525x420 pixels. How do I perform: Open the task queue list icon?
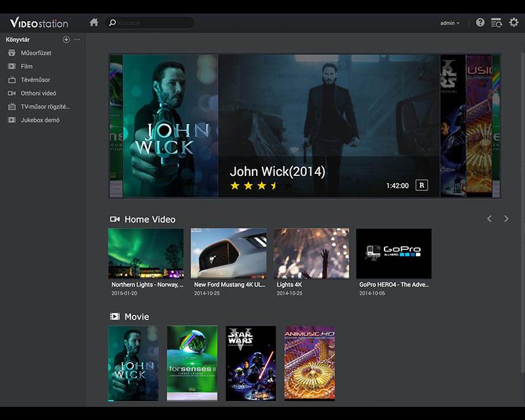coord(497,22)
